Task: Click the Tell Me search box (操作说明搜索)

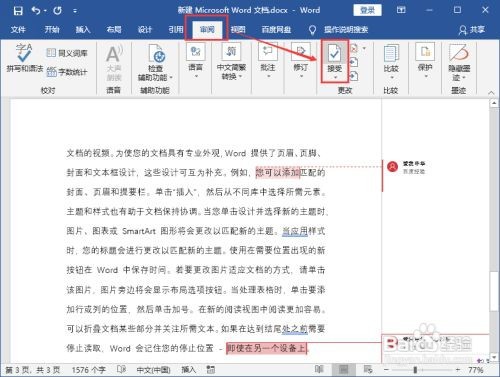Action: click(346, 30)
